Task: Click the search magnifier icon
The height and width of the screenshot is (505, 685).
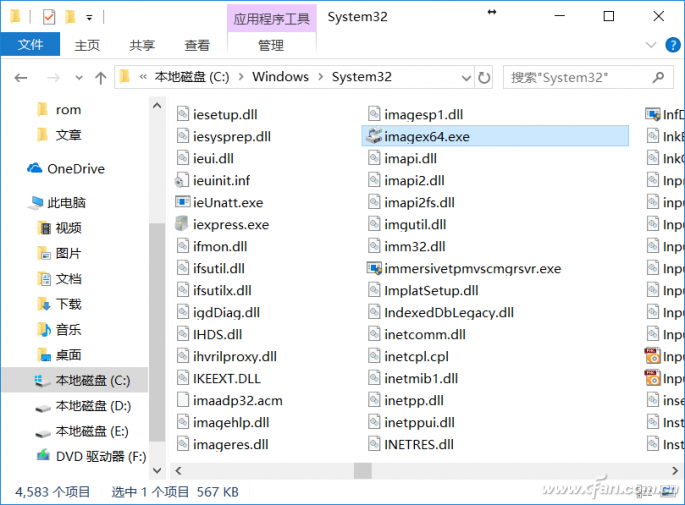Action: (658, 77)
